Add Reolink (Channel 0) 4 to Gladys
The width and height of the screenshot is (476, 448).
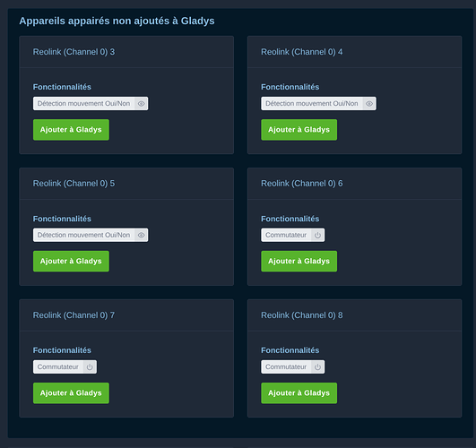pos(299,130)
